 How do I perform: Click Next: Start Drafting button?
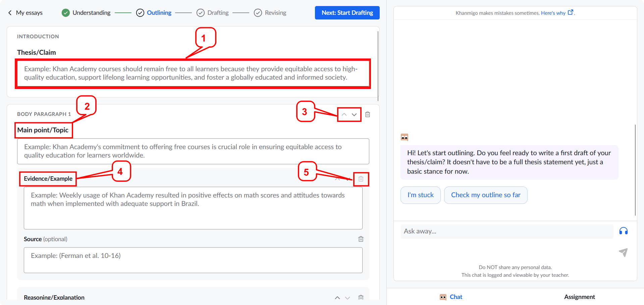347,13
